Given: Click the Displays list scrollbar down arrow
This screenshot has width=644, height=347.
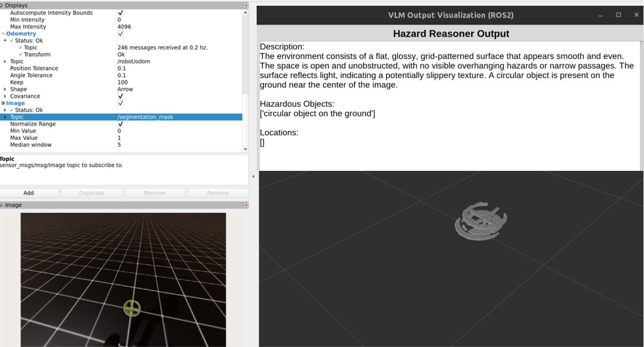Looking at the screenshot, I should tap(245, 150).
